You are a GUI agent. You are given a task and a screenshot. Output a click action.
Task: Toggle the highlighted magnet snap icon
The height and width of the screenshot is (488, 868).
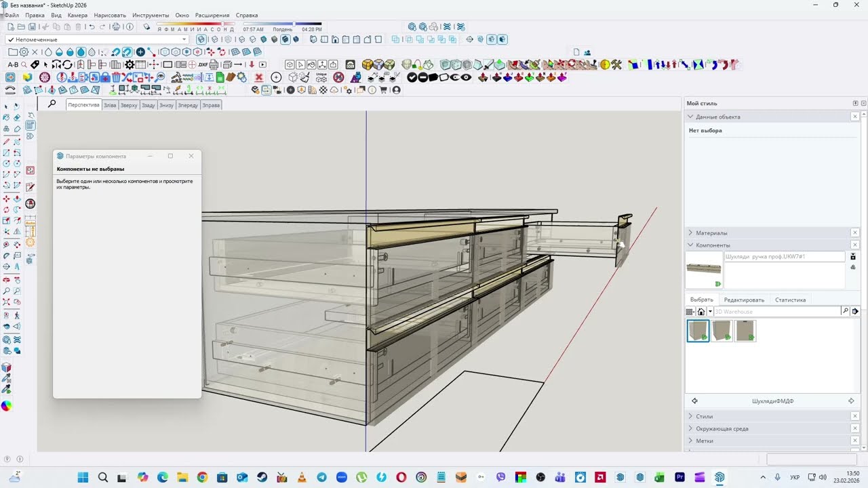point(127,52)
